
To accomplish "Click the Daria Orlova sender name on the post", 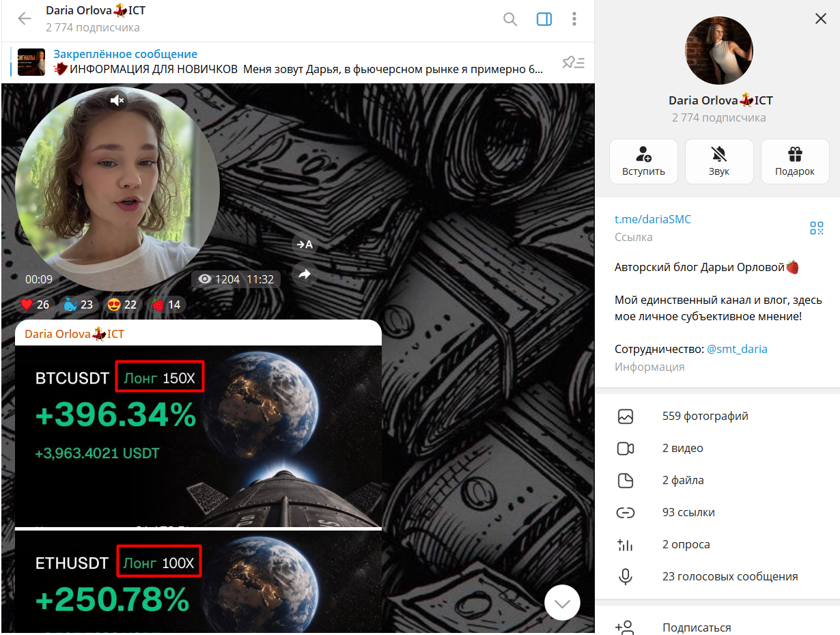I will coord(74,334).
